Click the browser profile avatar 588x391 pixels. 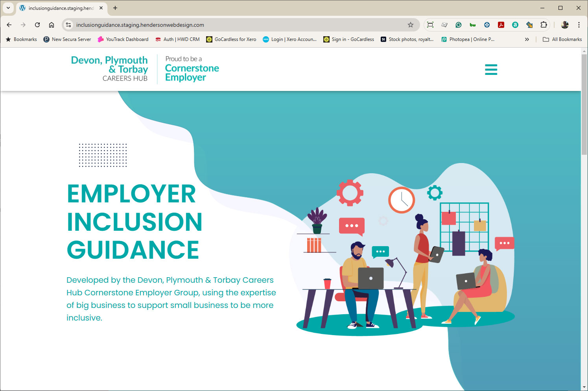point(565,25)
